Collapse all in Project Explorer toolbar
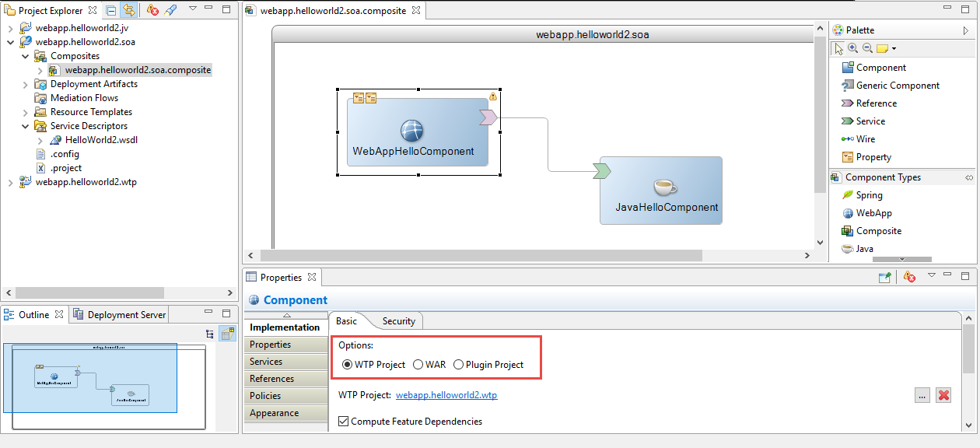 click(x=112, y=10)
